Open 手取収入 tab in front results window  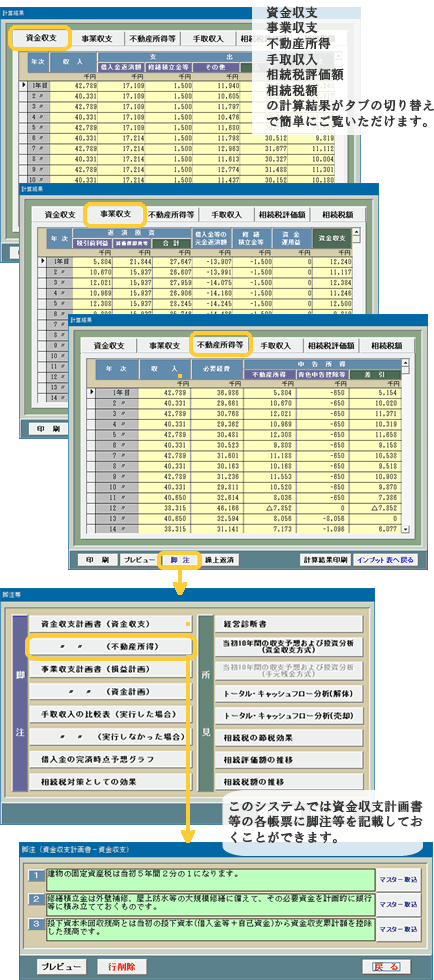tap(276, 345)
